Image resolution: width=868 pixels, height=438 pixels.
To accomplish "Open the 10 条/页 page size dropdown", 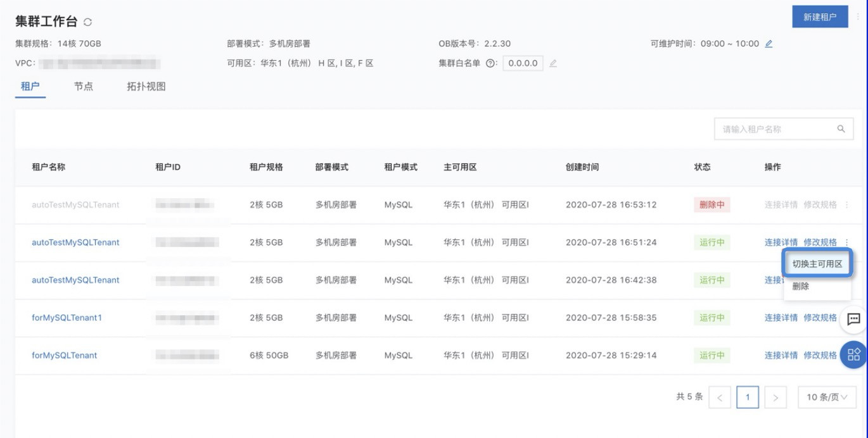I will 826,397.
